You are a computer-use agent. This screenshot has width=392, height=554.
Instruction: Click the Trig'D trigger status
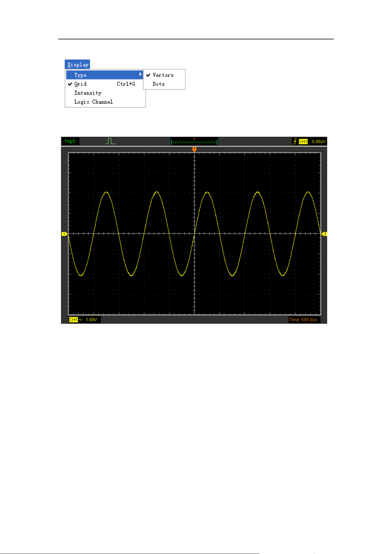tap(70, 141)
